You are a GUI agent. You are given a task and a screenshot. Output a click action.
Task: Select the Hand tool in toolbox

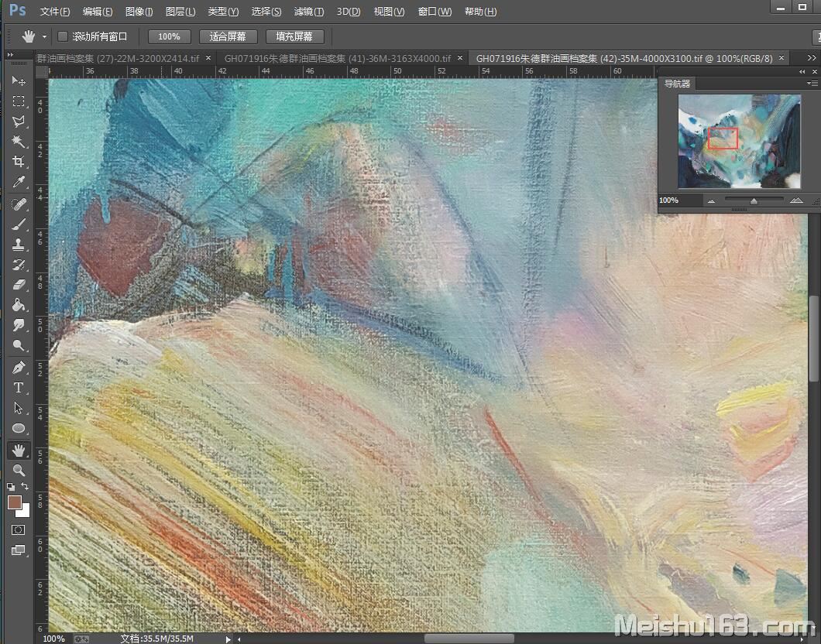(19, 450)
